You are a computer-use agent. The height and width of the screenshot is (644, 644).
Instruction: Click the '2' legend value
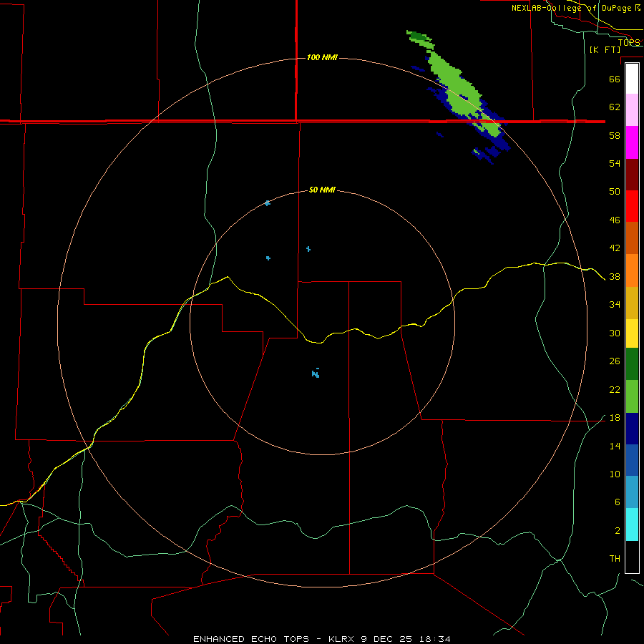click(x=617, y=531)
